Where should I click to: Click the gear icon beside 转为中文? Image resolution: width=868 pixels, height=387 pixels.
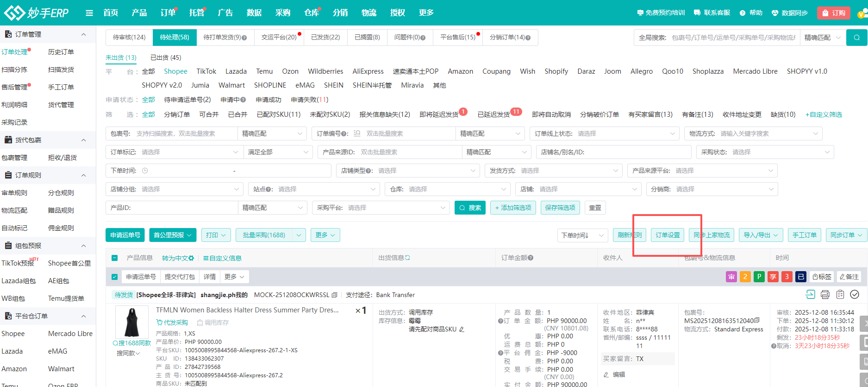pyautogui.click(x=191, y=258)
